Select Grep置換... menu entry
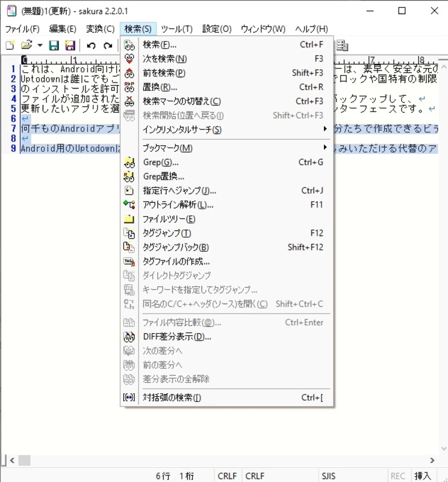 [227, 177]
